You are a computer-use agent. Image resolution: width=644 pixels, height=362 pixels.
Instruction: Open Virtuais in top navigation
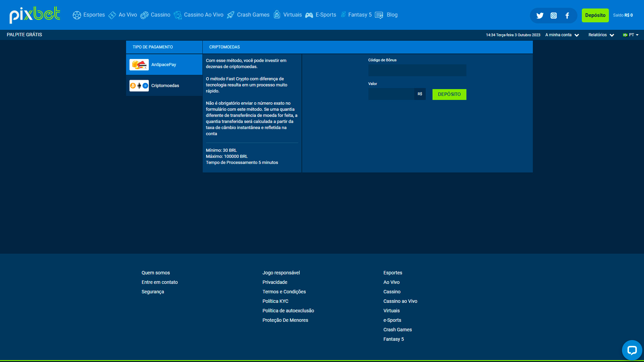pos(292,15)
